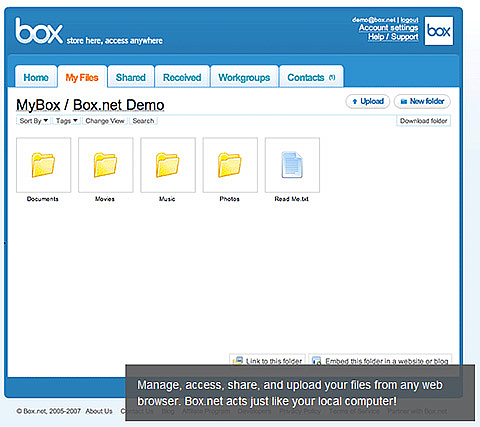Image resolution: width=480 pixels, height=427 pixels.
Task: Expand the Tags dropdown
Action: (66, 121)
